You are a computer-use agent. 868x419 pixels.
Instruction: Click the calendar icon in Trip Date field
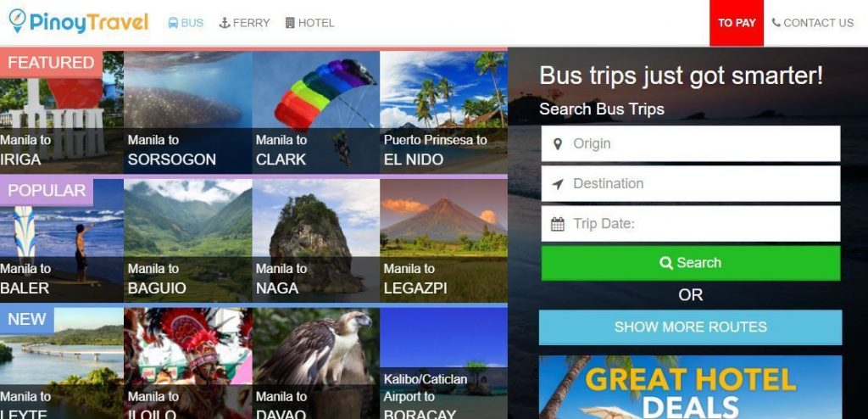click(558, 224)
